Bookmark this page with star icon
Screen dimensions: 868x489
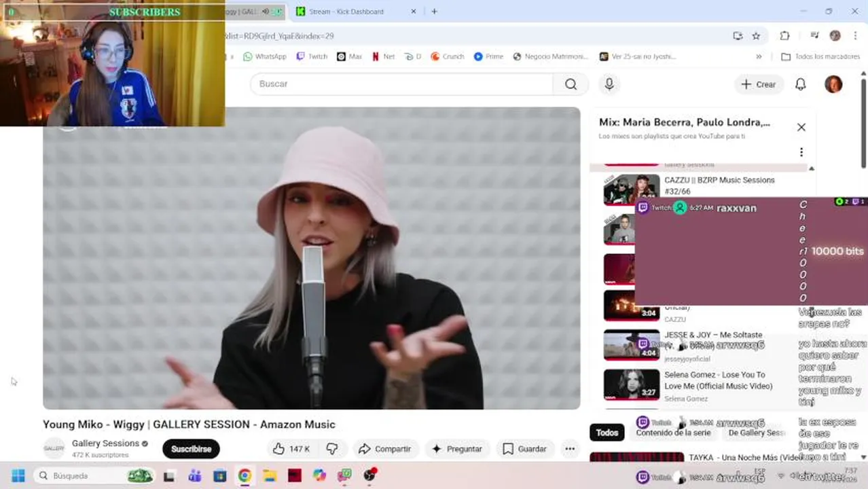pyautogui.click(x=756, y=36)
